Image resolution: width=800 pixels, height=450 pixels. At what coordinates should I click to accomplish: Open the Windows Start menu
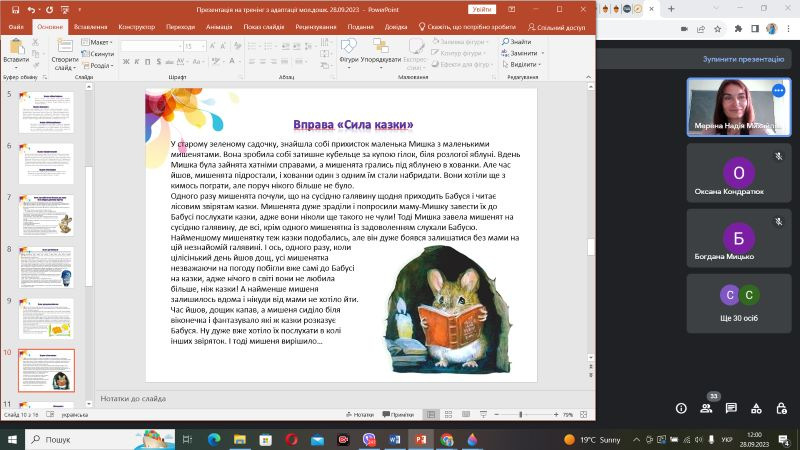pos(12,439)
